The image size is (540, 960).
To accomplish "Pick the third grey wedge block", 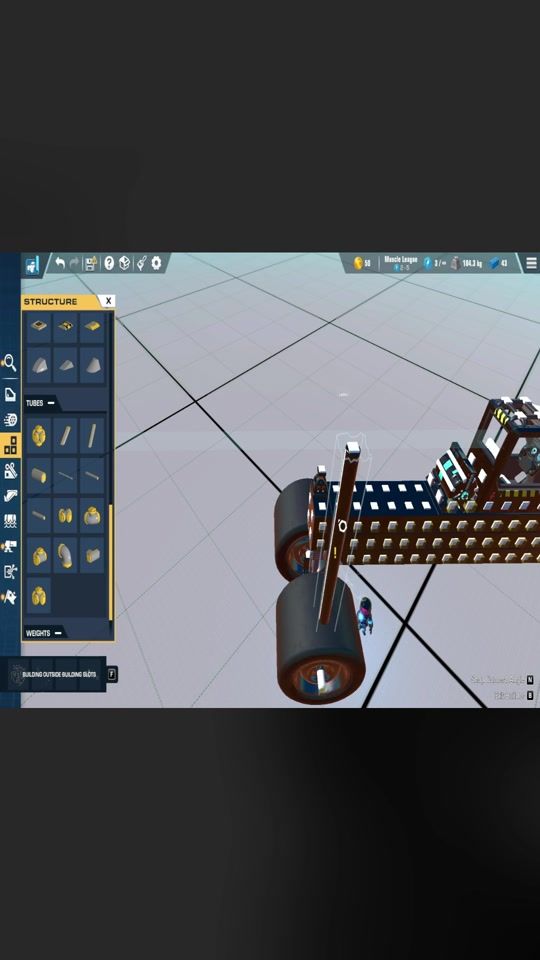I will coord(92,365).
